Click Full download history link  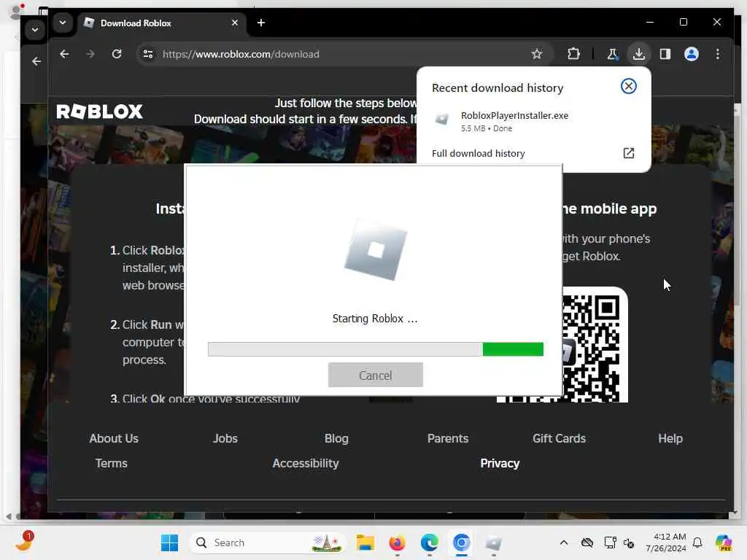pyautogui.click(x=479, y=153)
